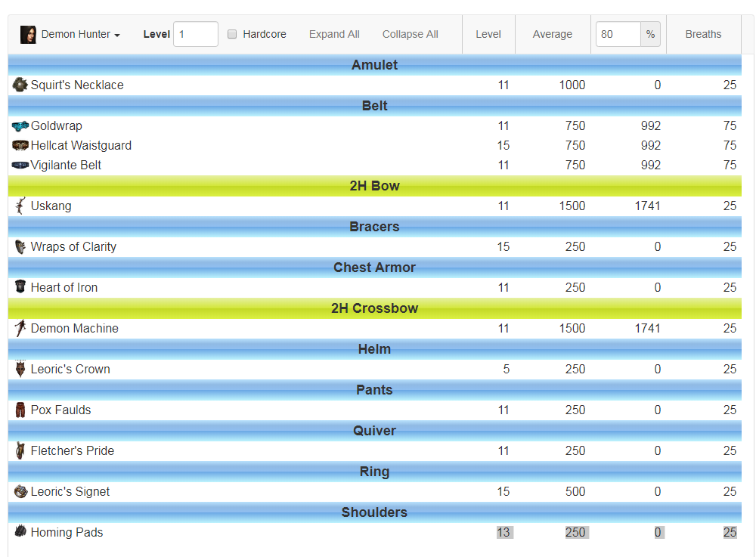The width and height of the screenshot is (756, 557).
Task: Open the Heart of Iron item link
Action: (64, 288)
